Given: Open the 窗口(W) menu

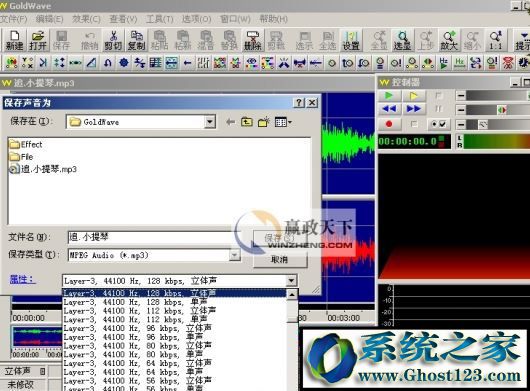Looking at the screenshot, I should 235,19.
